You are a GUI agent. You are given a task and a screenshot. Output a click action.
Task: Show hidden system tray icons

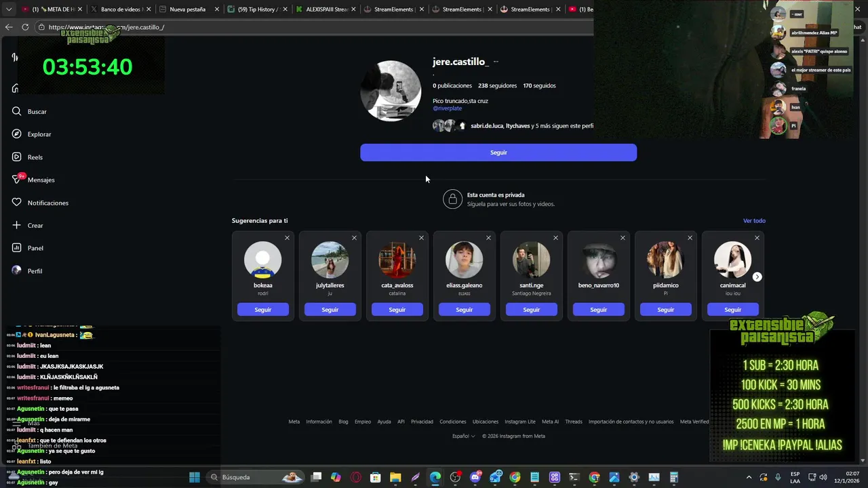749,477
